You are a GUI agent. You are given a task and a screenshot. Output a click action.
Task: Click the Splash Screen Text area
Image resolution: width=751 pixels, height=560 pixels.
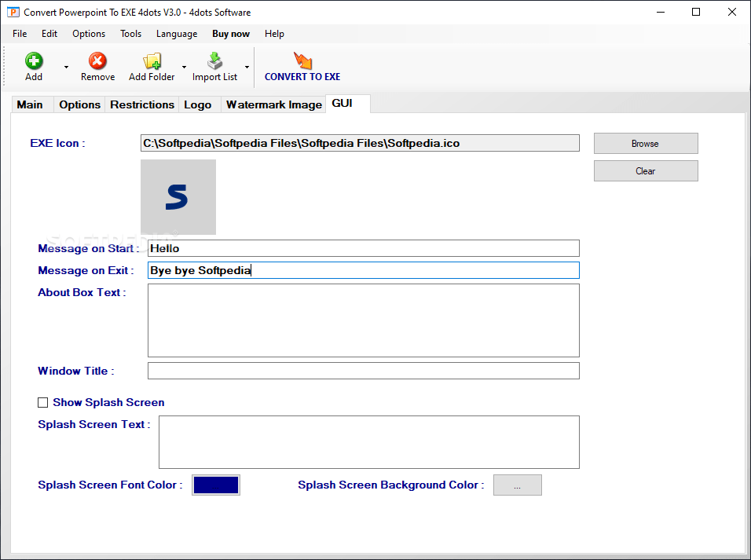[368, 442]
